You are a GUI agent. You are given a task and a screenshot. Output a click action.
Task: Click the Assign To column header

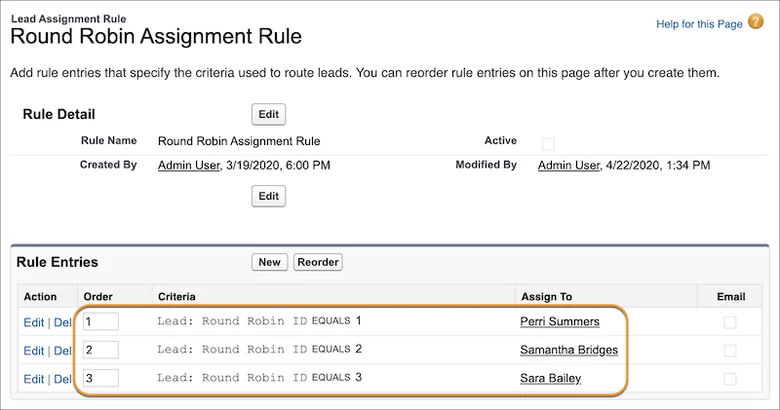point(547,297)
